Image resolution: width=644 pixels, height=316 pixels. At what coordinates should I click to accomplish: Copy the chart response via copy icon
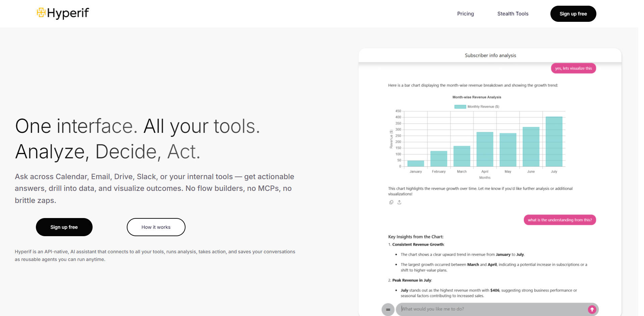pyautogui.click(x=391, y=202)
